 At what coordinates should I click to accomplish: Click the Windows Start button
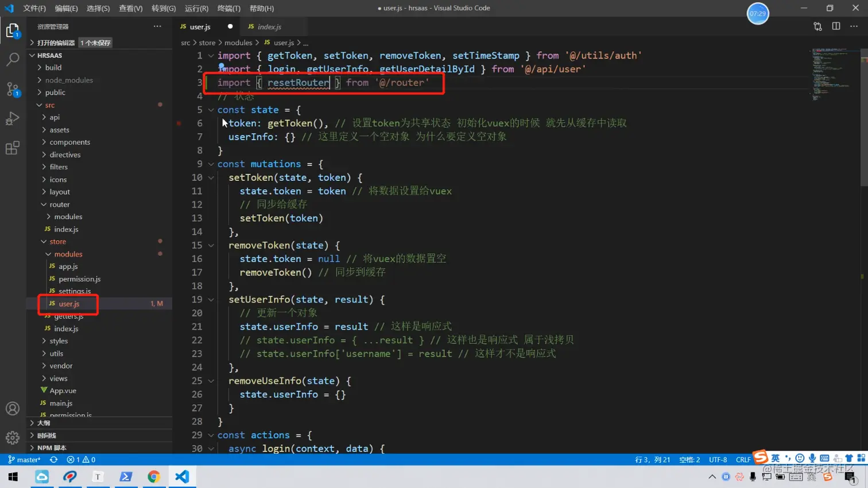13,477
